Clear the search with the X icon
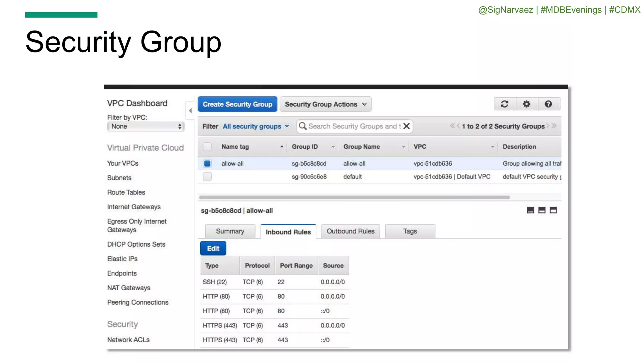The image size is (644, 362). pyautogui.click(x=406, y=126)
